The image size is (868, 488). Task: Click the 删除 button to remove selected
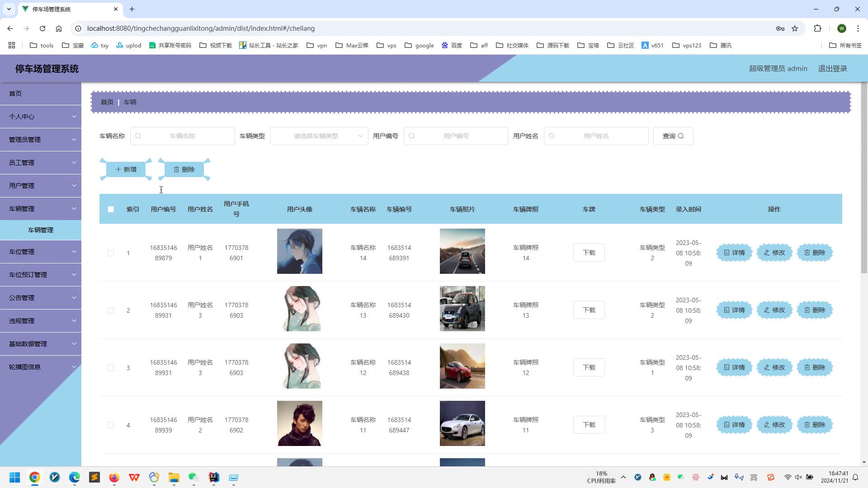tap(184, 169)
